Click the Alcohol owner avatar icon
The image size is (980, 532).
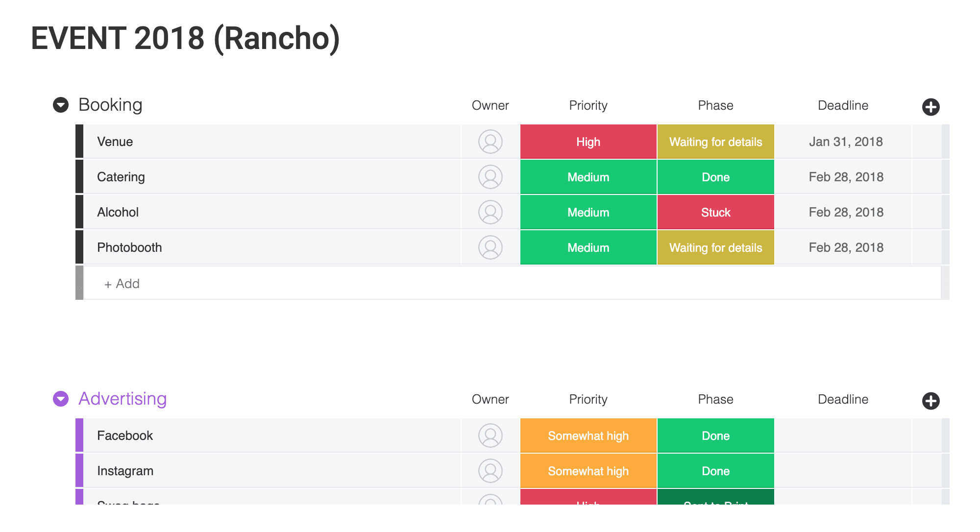coord(490,212)
